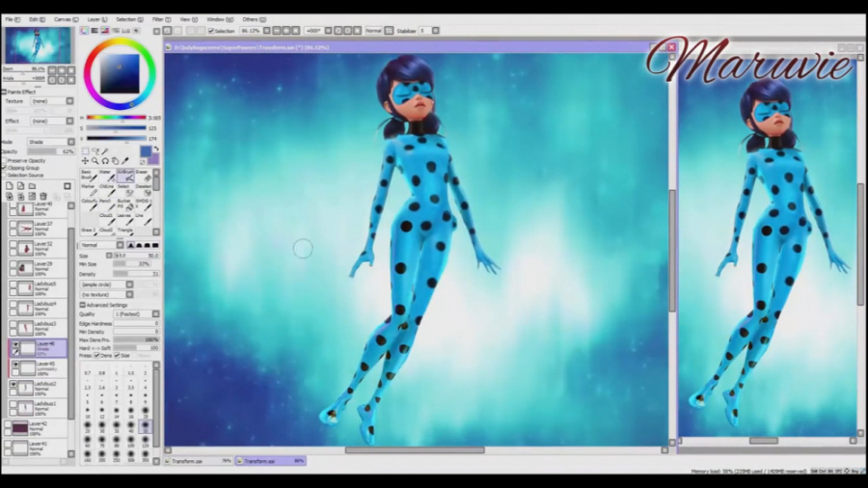868x488 pixels.
Task: Swap foreground and background colors
Action: point(156,149)
